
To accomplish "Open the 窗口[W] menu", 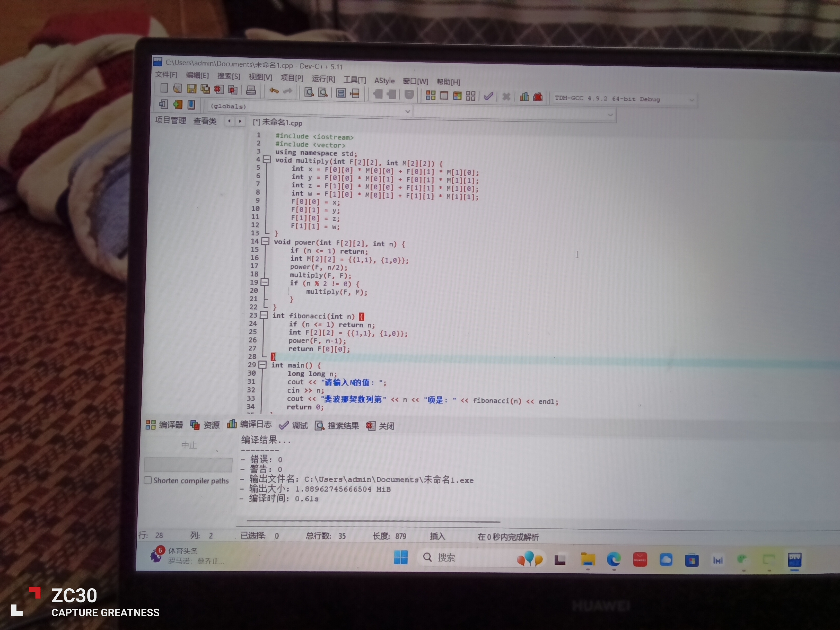I will [415, 81].
